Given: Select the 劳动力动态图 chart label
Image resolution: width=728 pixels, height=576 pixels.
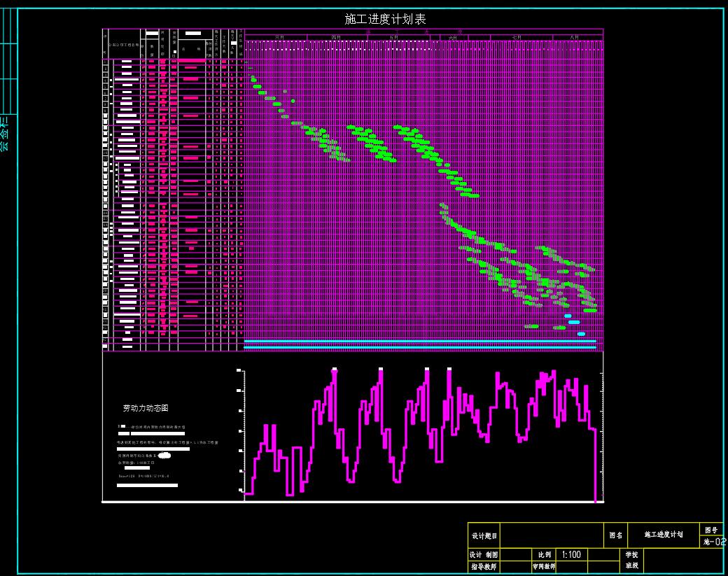Looking at the screenshot, I should [x=146, y=408].
